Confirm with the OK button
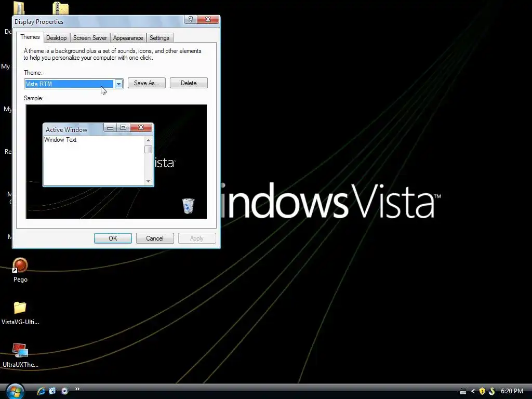The height and width of the screenshot is (399, 532). coord(113,238)
